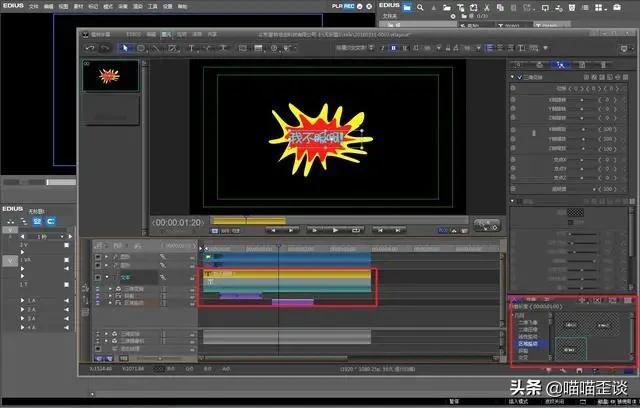This screenshot has width=640, height=408.
Task: Expand the second Fx sub-row under the text track
Action: tap(110, 303)
